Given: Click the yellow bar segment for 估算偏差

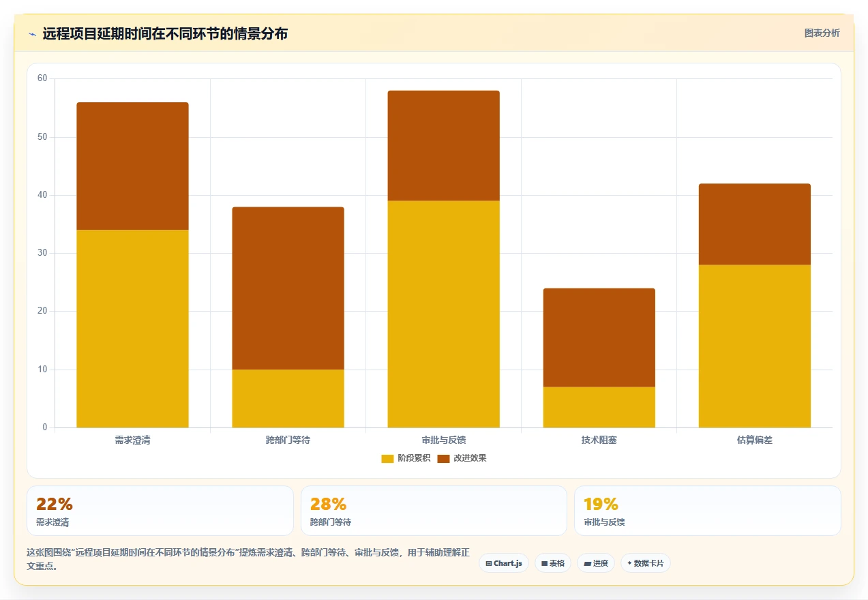Looking at the screenshot, I should (754, 346).
